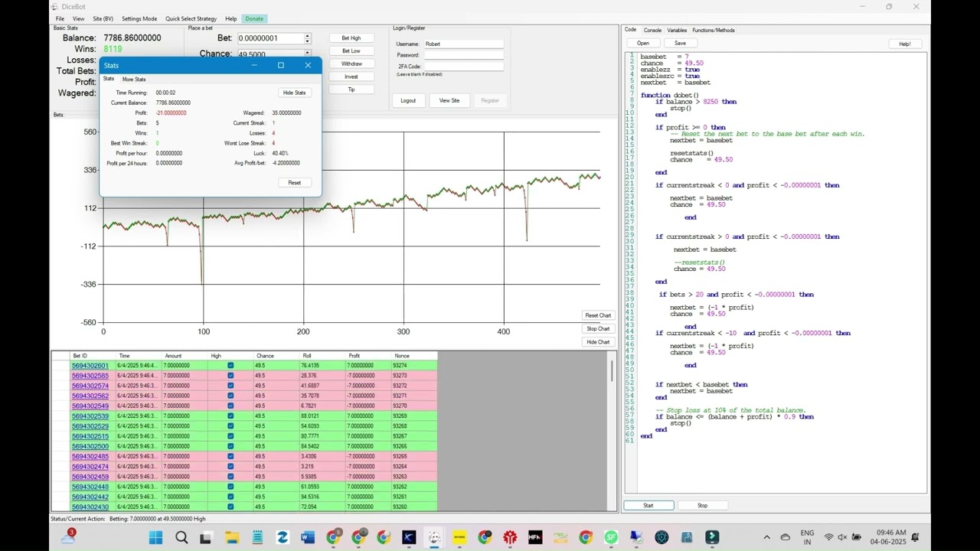Toggle High checkbox for bet 5694302601
980x551 pixels.
tap(230, 366)
